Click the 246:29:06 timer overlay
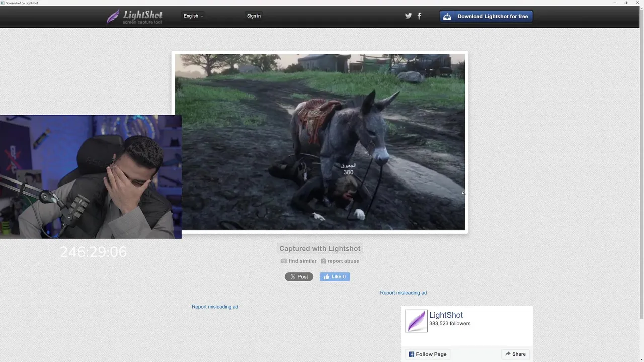This screenshot has height=362, width=644. click(94, 252)
